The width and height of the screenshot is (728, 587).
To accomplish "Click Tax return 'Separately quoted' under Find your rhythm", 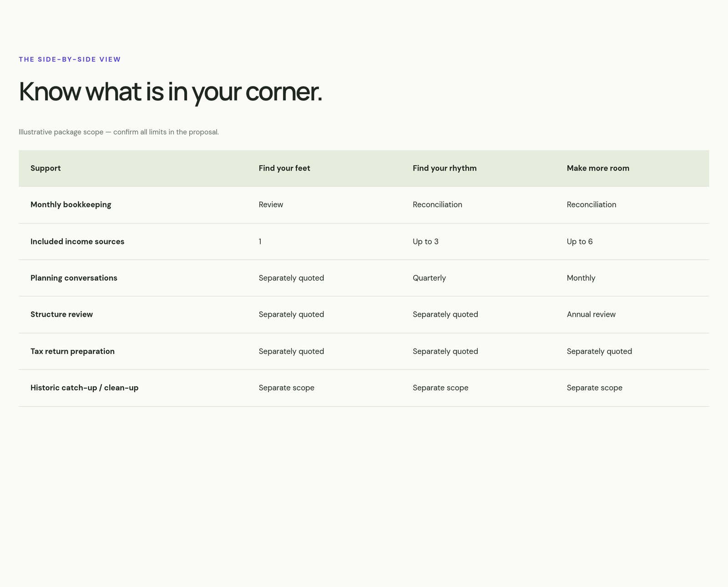I will (x=445, y=351).
